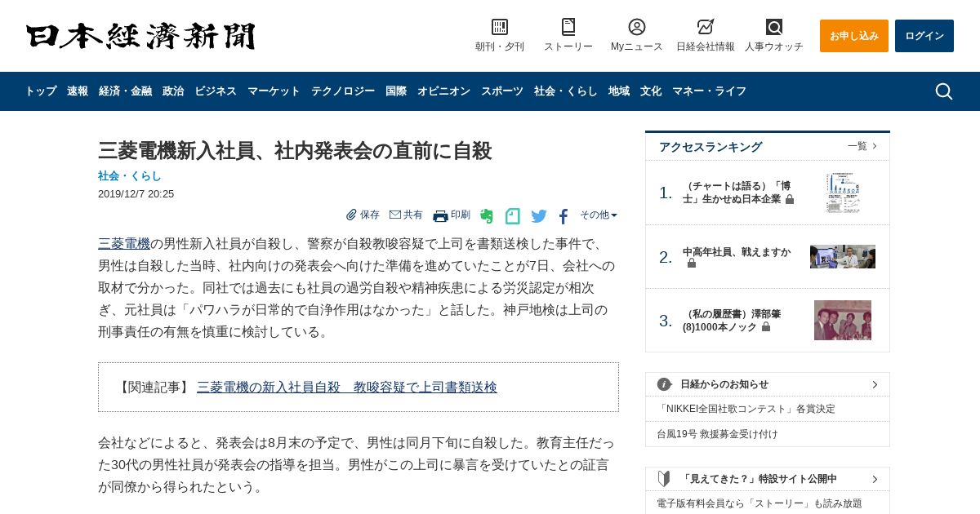Open the Myニュース profile icon
This screenshot has height=514, width=980.
pyautogui.click(x=637, y=27)
